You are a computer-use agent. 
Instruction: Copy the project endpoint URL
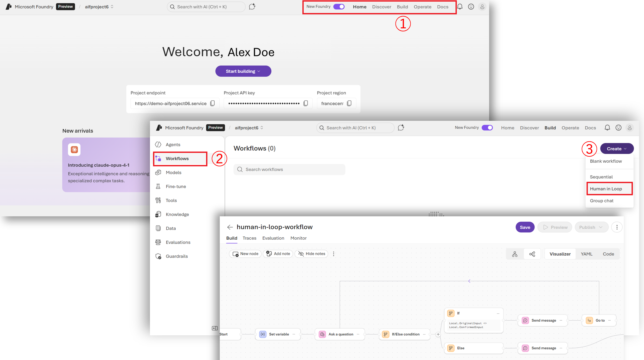point(213,103)
